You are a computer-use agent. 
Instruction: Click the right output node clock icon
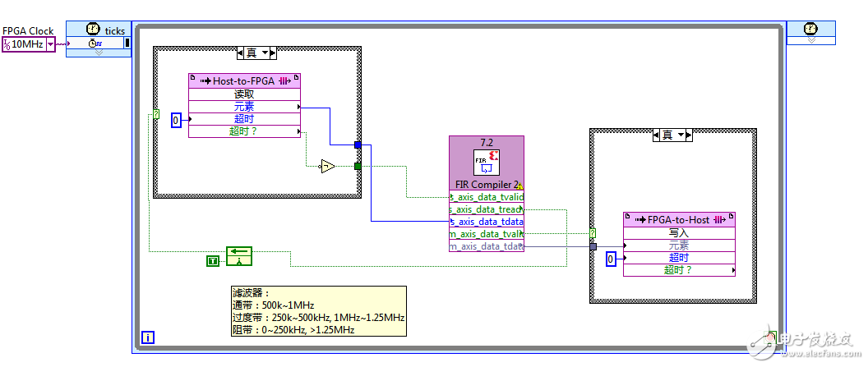coord(811,30)
